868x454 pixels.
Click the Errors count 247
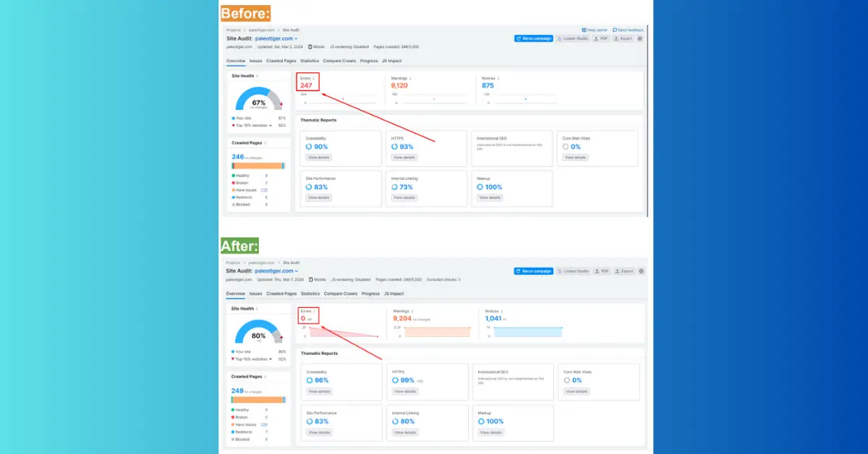(307, 85)
